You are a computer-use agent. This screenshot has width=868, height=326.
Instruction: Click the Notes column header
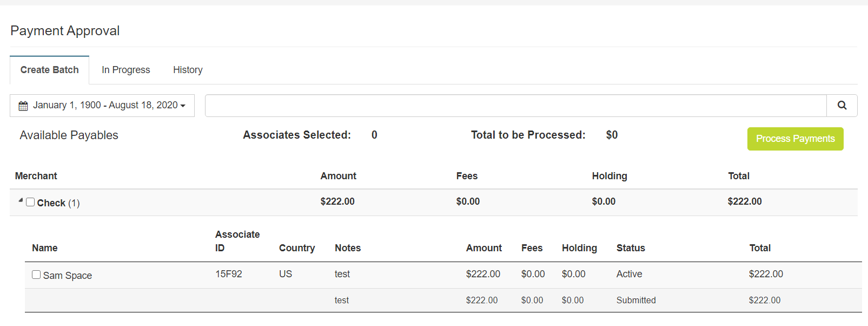click(x=348, y=248)
